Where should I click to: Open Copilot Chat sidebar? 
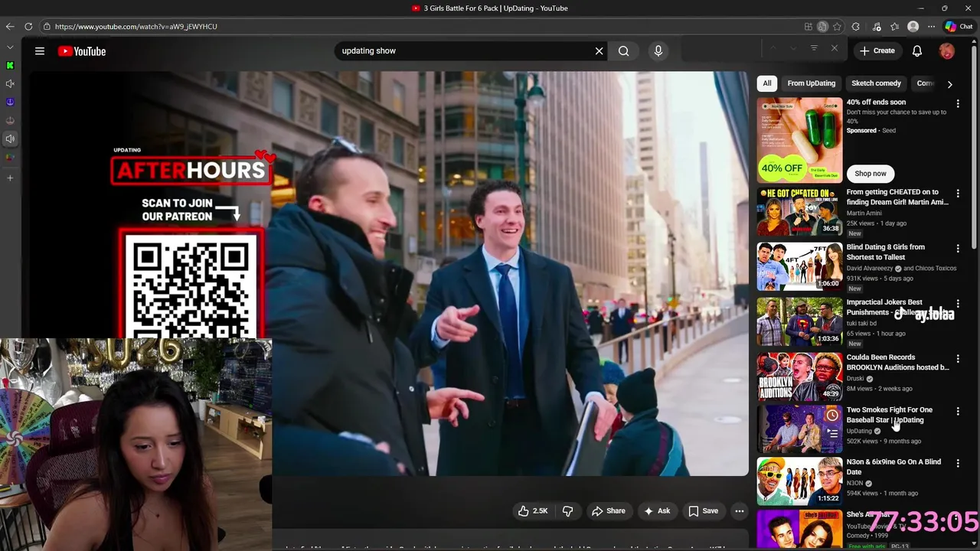pos(959,27)
